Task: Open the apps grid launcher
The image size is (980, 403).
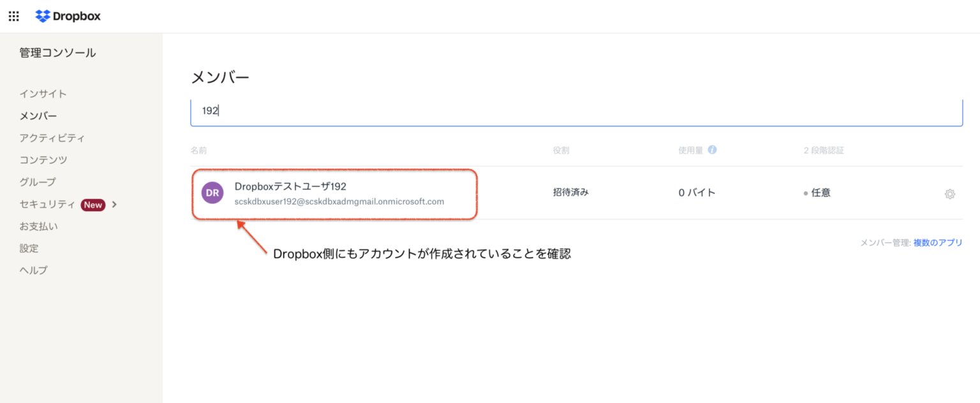Action: coord(13,16)
